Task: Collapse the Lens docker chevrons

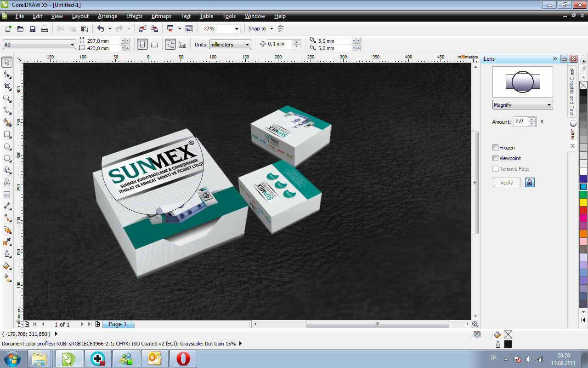Action: [x=555, y=59]
